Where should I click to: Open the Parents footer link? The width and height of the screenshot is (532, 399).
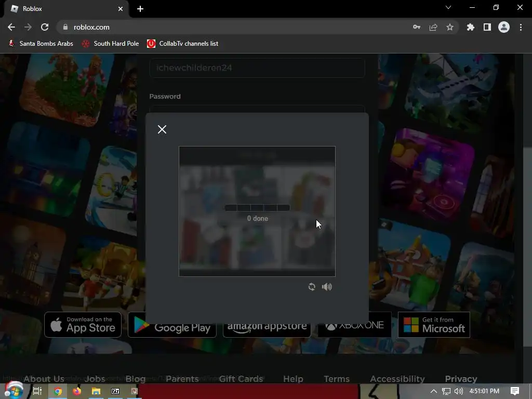182,379
